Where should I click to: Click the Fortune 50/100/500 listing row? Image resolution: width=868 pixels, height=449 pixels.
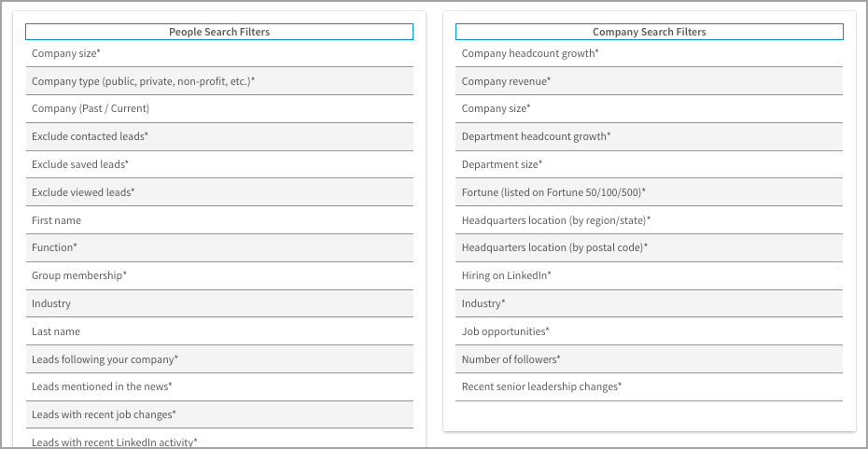tap(553, 192)
